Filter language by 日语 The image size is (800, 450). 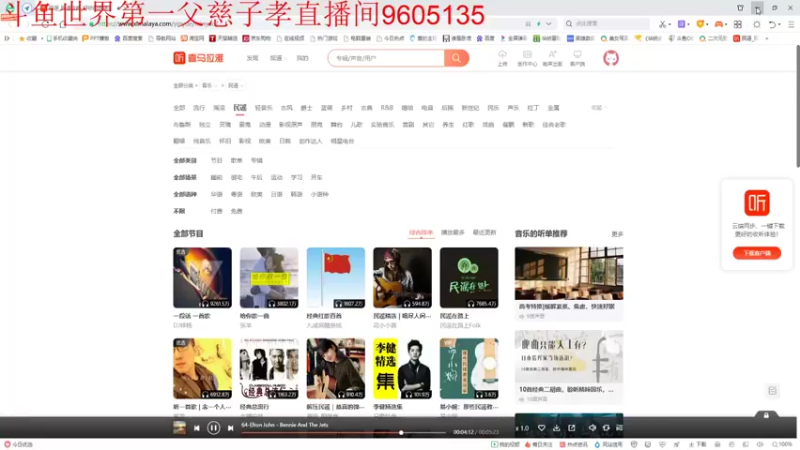coord(277,194)
